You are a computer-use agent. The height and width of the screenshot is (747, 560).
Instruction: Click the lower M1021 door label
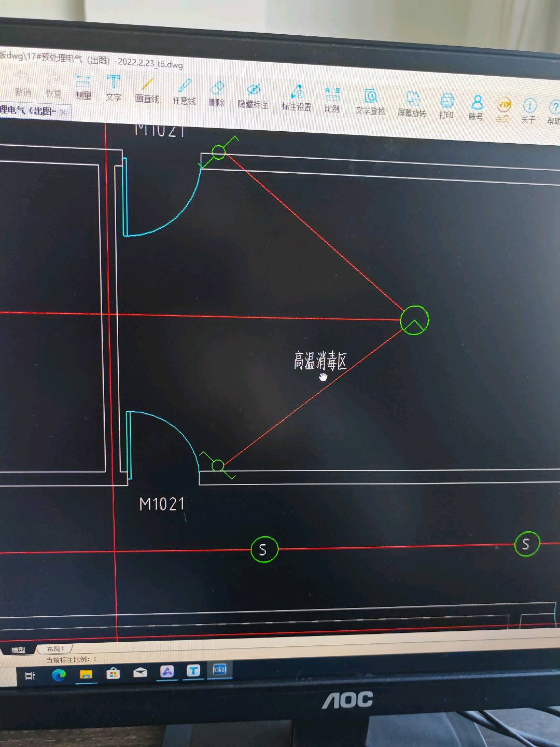[162, 504]
